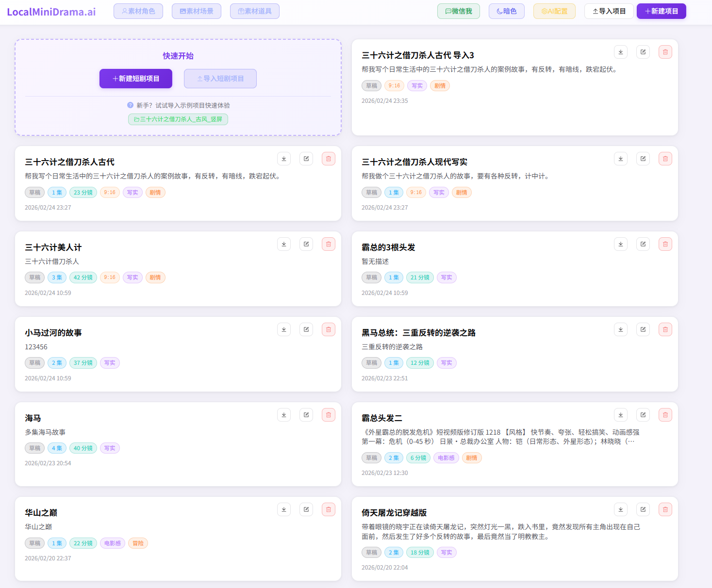
Task: Edit the 黑马总统 project card
Action: point(643,329)
